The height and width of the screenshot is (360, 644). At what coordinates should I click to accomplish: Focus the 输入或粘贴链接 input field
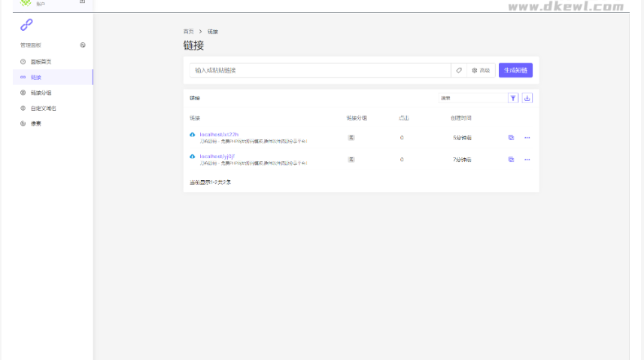point(320,70)
